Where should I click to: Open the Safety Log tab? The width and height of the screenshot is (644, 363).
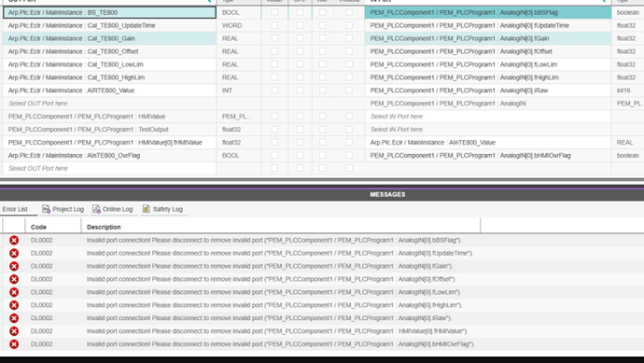click(x=162, y=209)
